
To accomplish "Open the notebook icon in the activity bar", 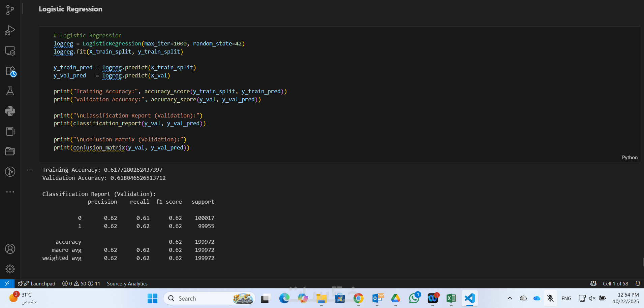I will [10, 131].
